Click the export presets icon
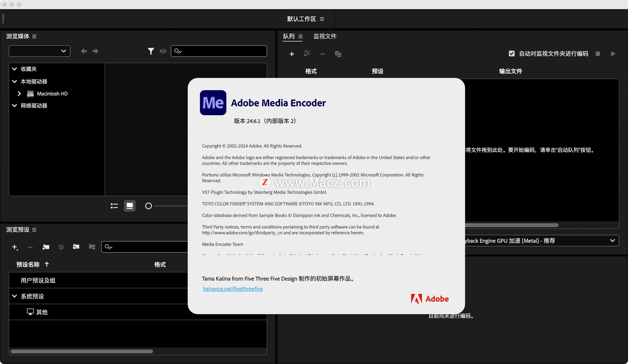 point(92,247)
